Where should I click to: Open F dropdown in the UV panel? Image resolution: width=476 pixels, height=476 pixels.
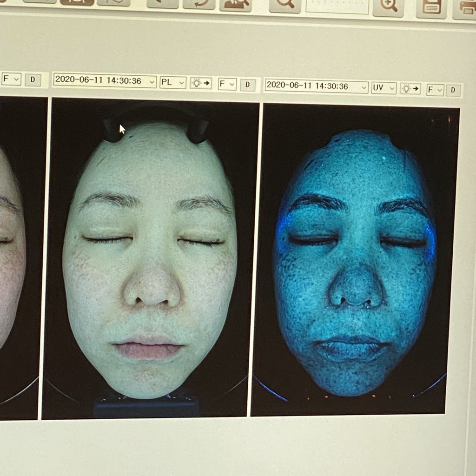[x=435, y=90]
